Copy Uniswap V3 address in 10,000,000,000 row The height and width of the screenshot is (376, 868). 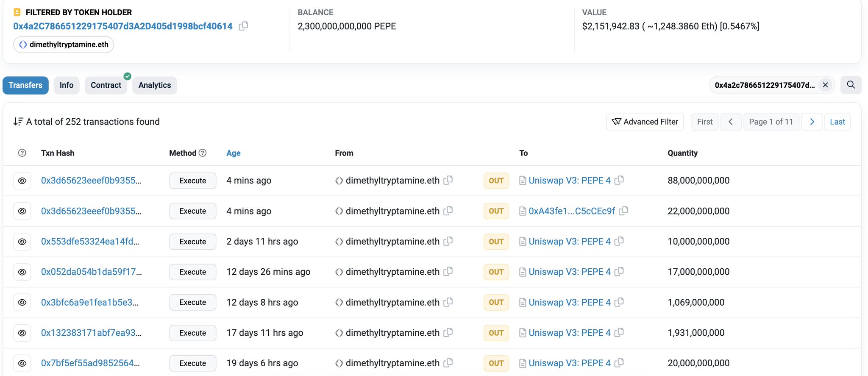click(619, 241)
